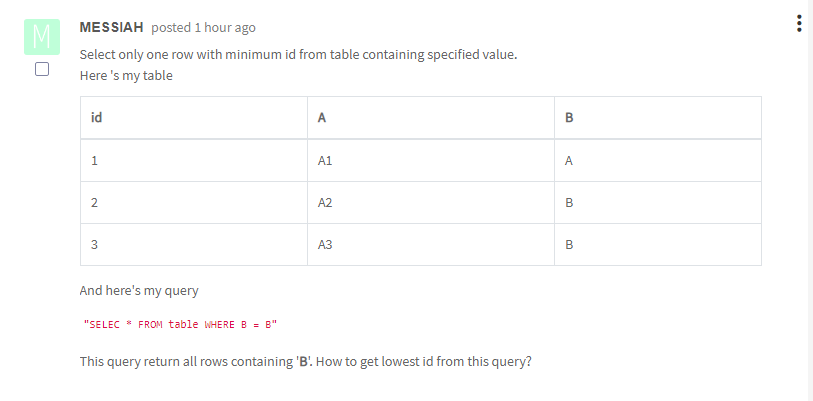Click the bold 'B' in the last sentence
813x401 pixels.
[303, 362]
